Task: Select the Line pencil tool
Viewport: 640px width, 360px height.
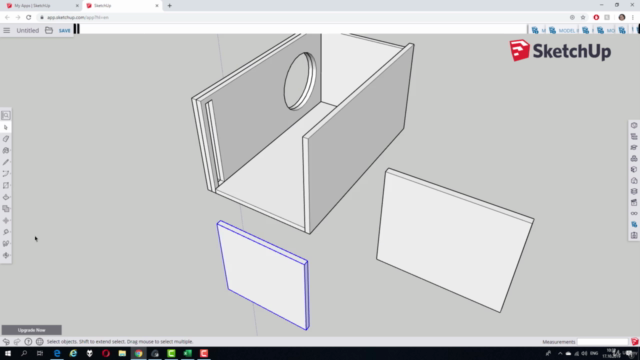Action: tap(6, 162)
